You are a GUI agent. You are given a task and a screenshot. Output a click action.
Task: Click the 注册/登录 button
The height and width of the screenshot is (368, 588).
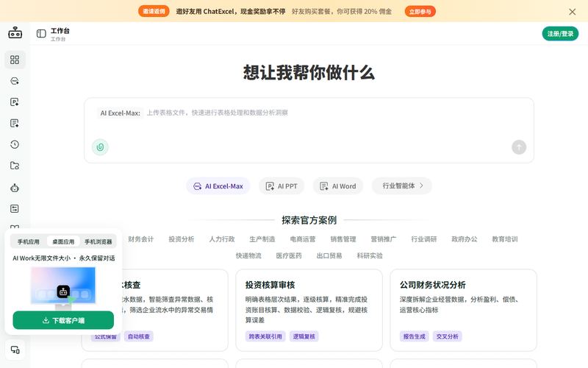point(560,34)
